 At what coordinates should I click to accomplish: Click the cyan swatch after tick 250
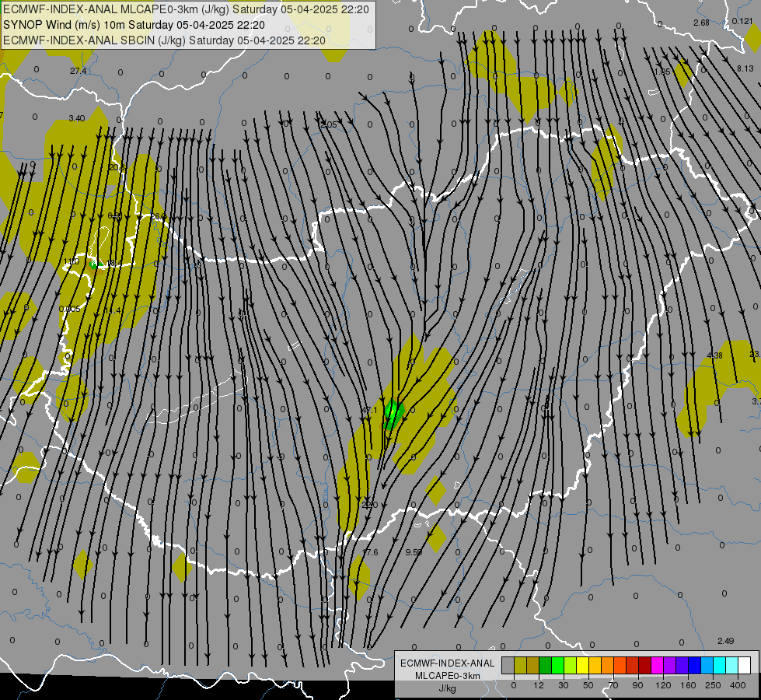coord(720,665)
